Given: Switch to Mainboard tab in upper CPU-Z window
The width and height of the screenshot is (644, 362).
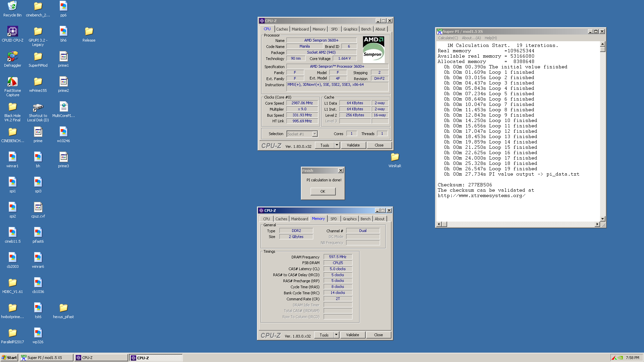Looking at the screenshot, I should (300, 29).
